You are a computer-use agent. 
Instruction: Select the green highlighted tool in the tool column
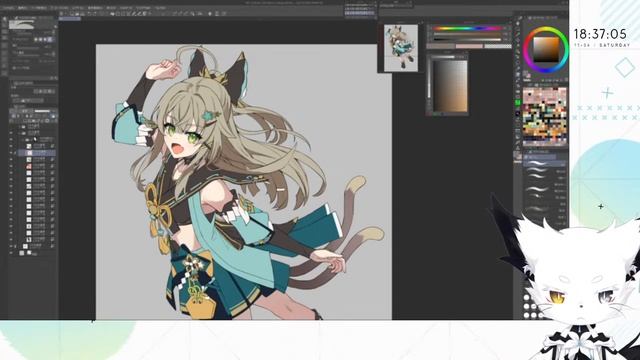click(518, 103)
